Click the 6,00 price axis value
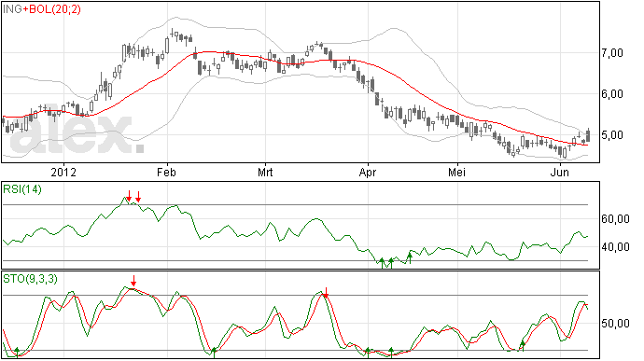This screenshot has width=644, height=361. (x=612, y=94)
